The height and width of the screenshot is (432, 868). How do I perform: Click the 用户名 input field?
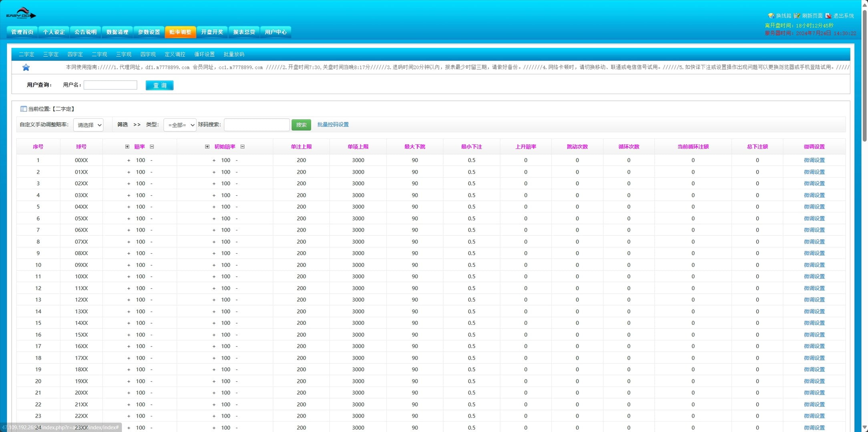coord(111,85)
